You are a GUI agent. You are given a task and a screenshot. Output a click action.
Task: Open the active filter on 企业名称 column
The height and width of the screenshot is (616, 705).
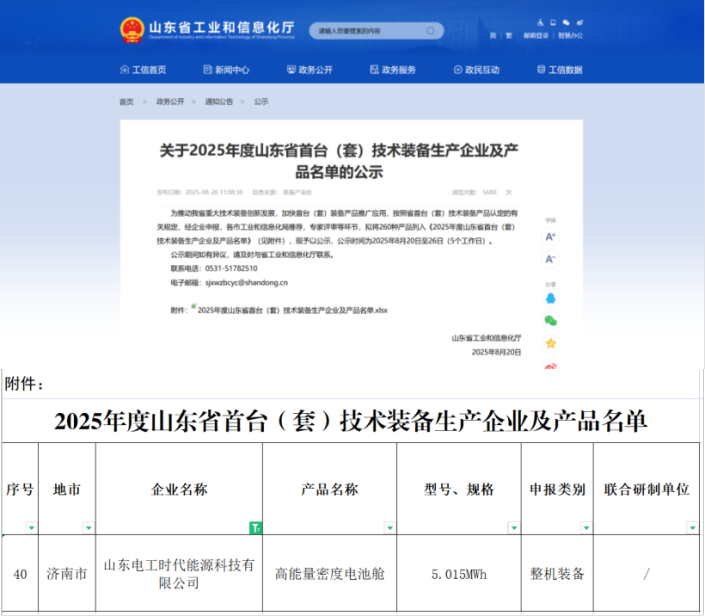(255, 527)
